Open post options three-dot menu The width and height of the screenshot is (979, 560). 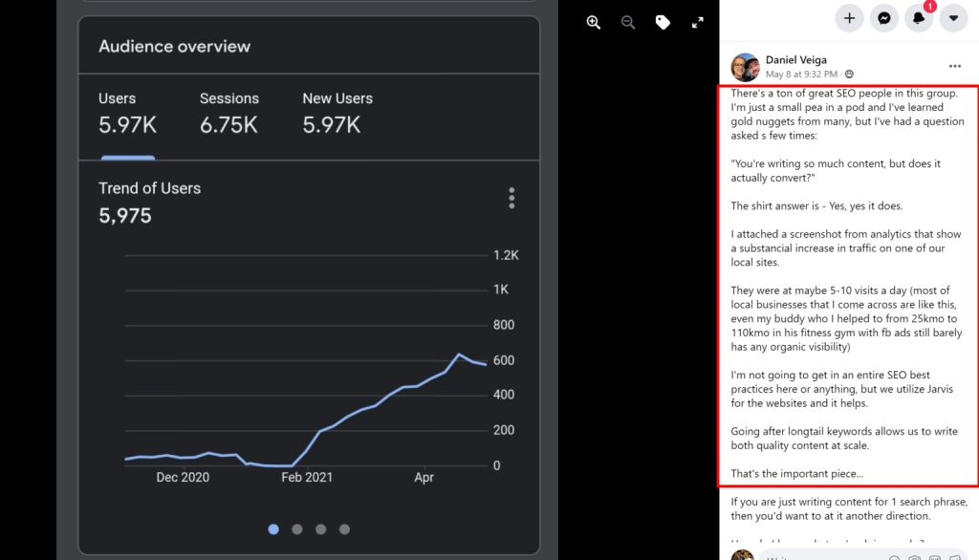[x=955, y=66]
